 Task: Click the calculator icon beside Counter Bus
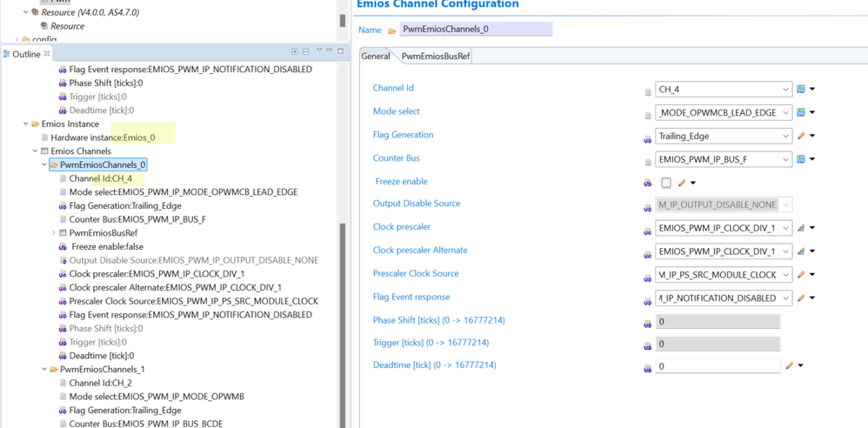click(800, 159)
